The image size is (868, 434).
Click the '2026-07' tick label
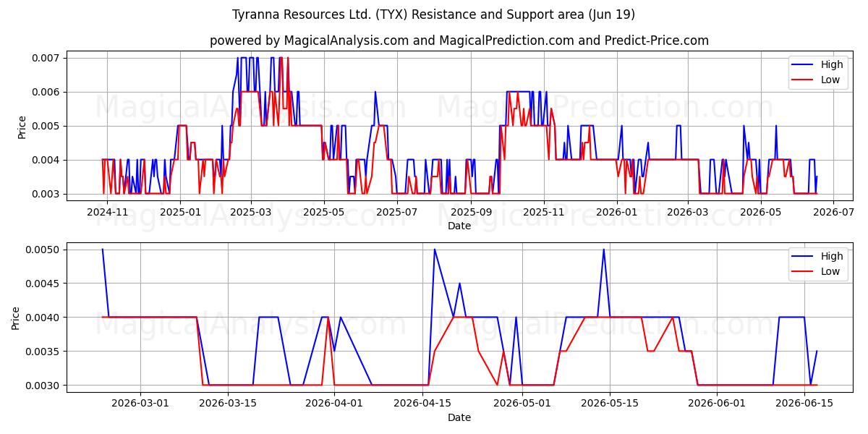pyautogui.click(x=834, y=212)
